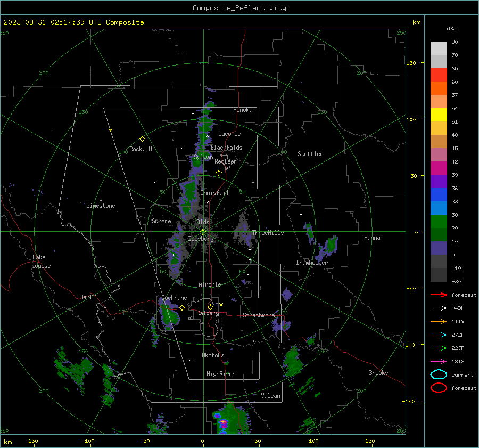Viewport: 479px width, 448px height.
Task: Click the '04DK' legend label
Action: click(x=458, y=308)
